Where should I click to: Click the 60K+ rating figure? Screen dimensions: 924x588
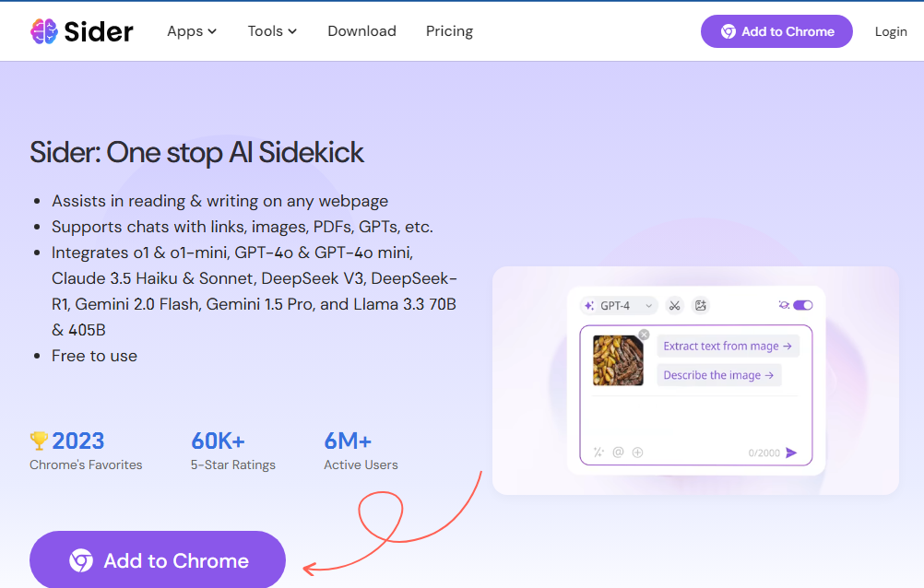coord(218,441)
